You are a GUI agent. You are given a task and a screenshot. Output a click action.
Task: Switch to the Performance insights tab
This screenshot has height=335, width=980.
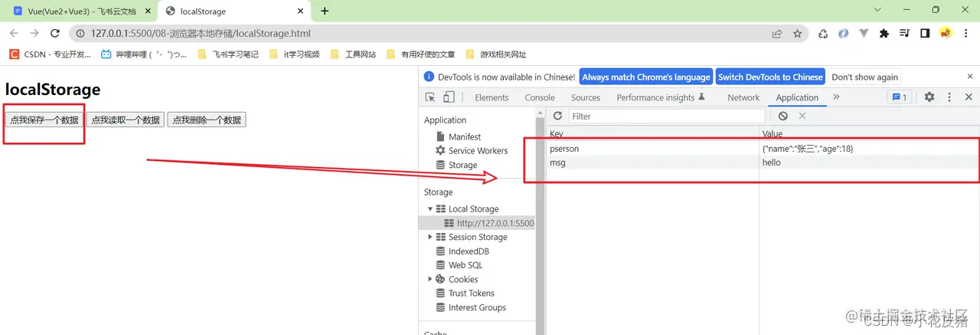661,97
